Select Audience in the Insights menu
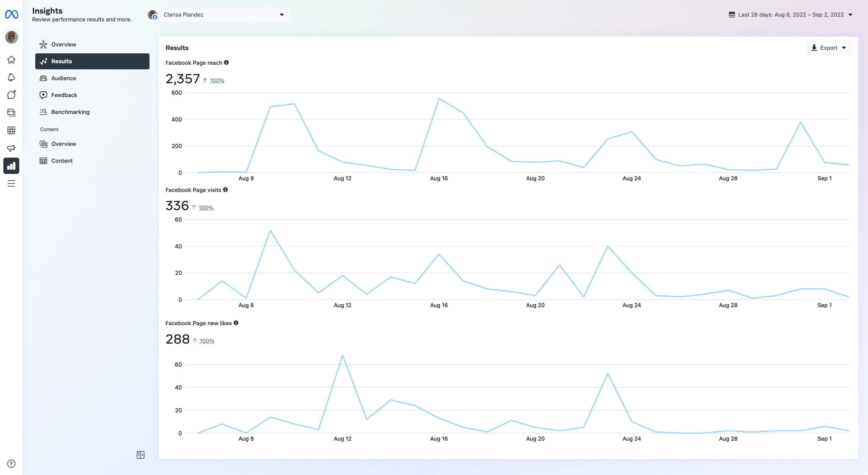This screenshot has width=868, height=475. click(64, 78)
